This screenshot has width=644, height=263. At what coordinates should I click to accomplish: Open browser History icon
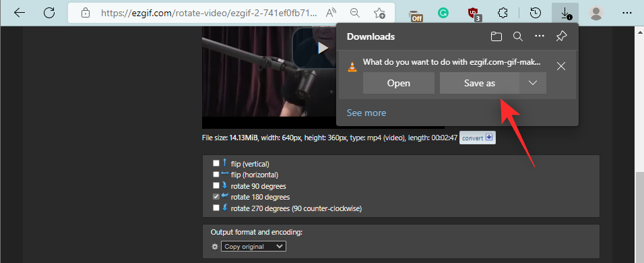tap(535, 13)
